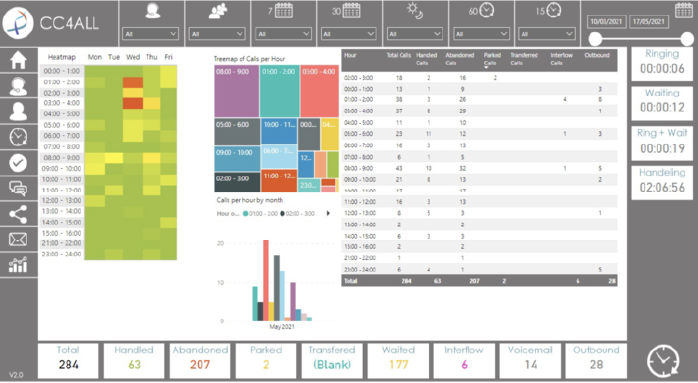Sort table by Handled Calls column header
The image size is (698, 383).
(426, 59)
